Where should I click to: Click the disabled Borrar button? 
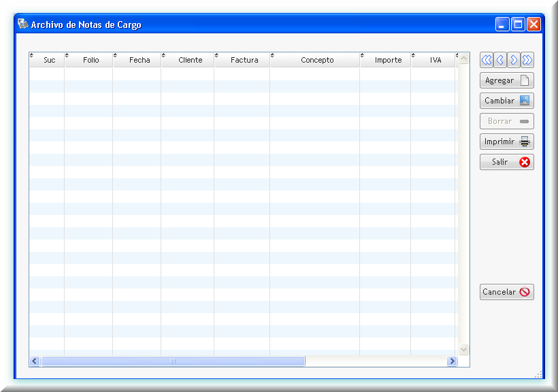pos(507,121)
